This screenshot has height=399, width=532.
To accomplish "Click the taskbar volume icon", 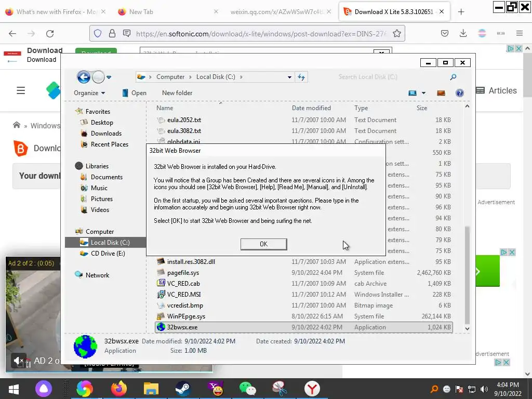I will click(x=485, y=389).
